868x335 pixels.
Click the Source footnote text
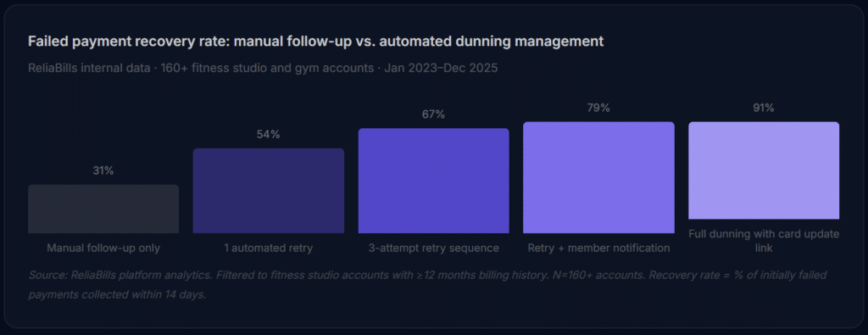pos(427,285)
